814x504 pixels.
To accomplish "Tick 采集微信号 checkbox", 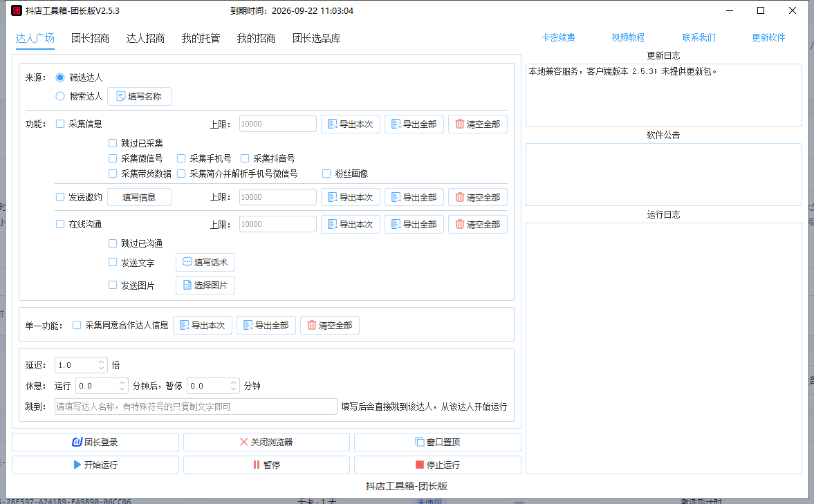I will [113, 158].
